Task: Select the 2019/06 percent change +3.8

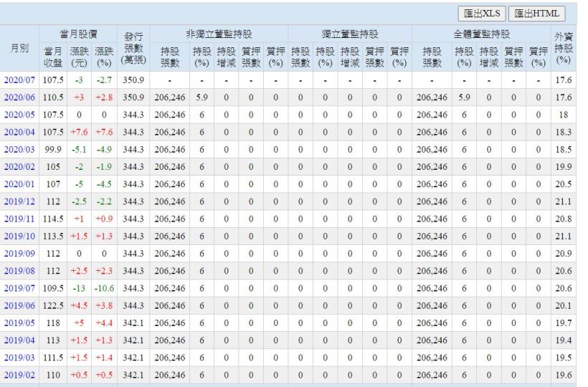Action: pos(104,306)
